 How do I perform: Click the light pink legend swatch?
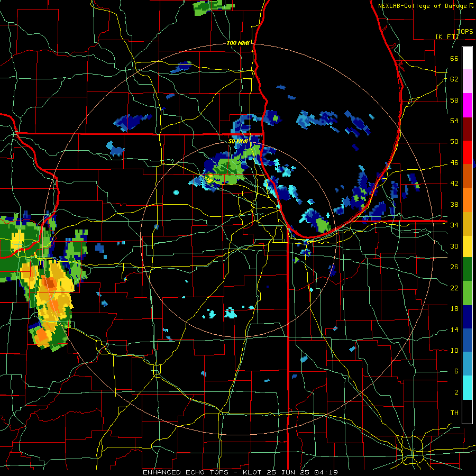467,81
